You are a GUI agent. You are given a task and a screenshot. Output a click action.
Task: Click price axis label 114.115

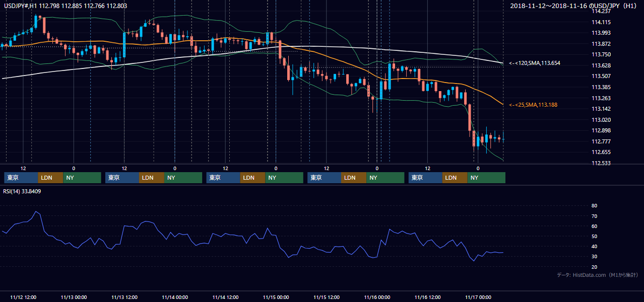pyautogui.click(x=601, y=22)
